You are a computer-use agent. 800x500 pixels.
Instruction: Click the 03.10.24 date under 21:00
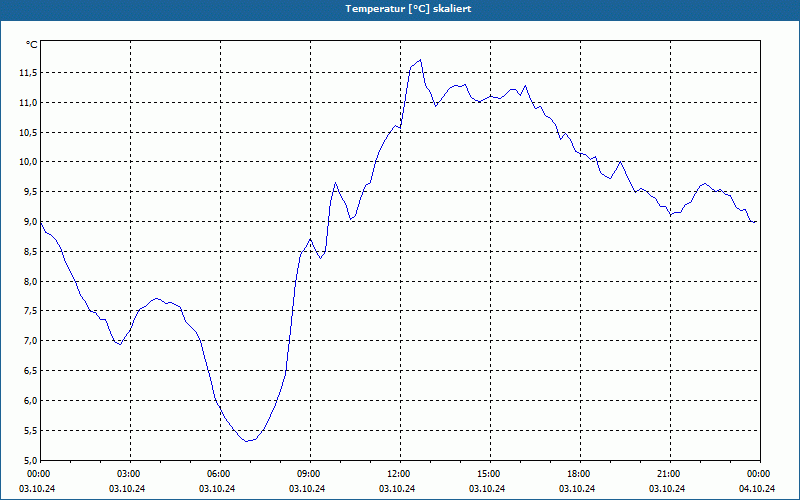coord(667,489)
